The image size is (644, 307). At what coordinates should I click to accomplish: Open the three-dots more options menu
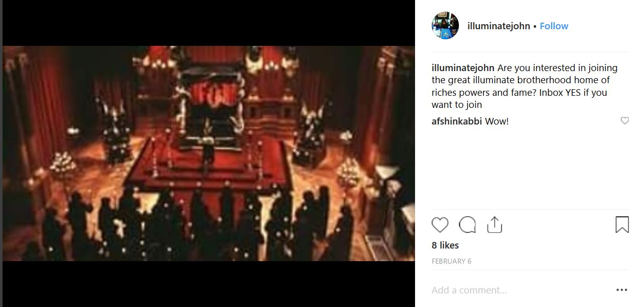pyautogui.click(x=622, y=290)
